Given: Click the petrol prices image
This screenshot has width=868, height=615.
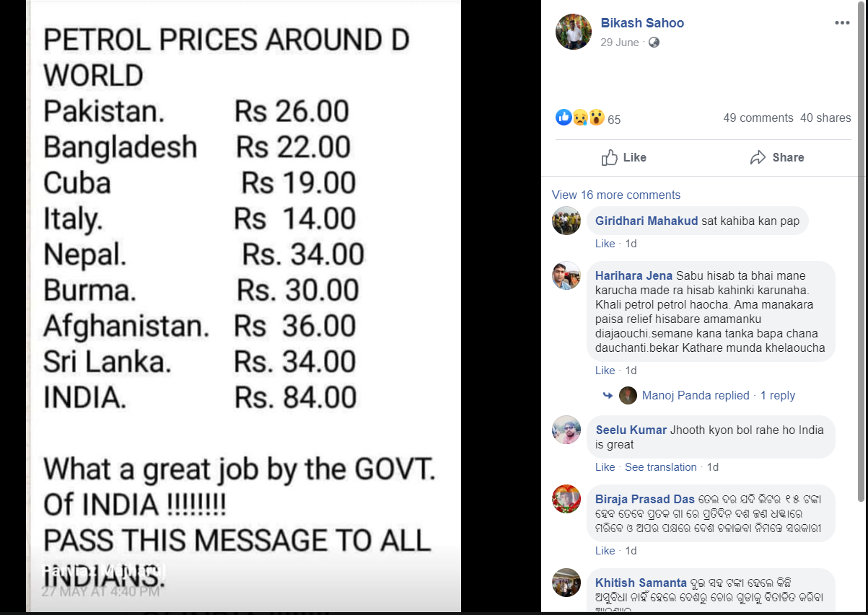Looking at the screenshot, I should (243, 306).
